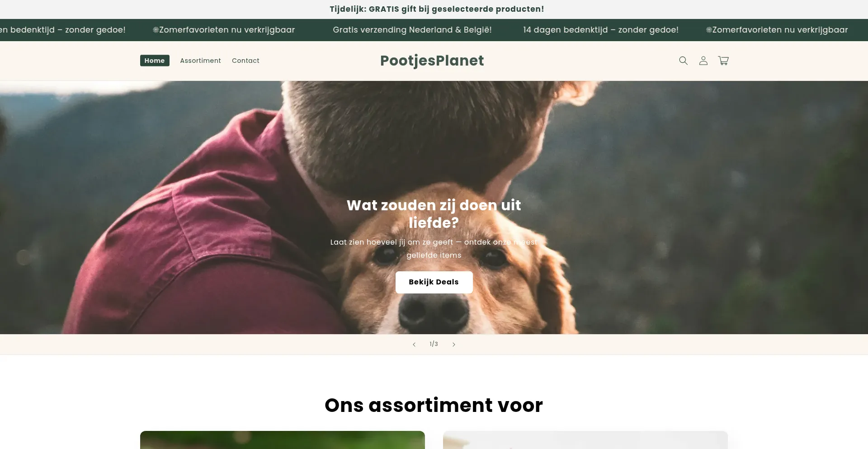Go to previous slide arrow
Screen dimensions: 868x449
414,345
